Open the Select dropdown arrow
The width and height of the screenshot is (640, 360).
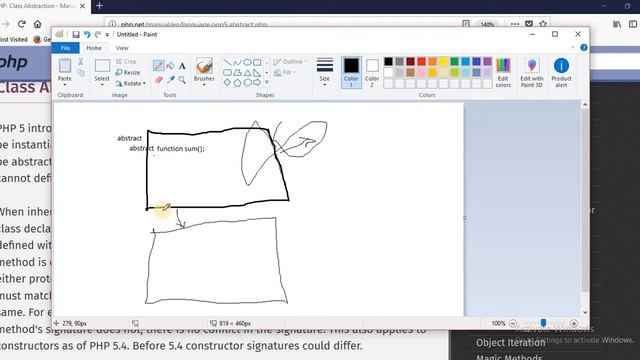[102, 84]
